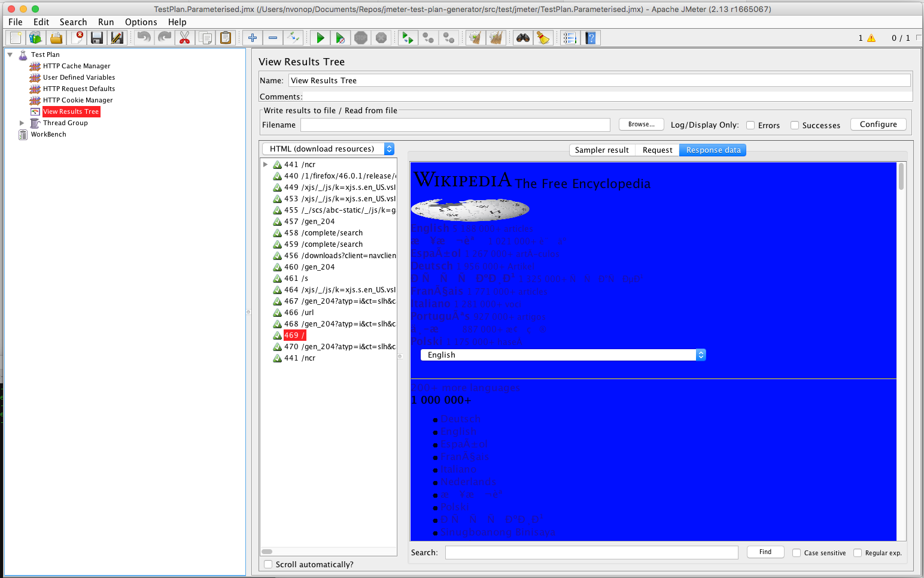
Task: Select User Defined Variables in tree
Action: coord(79,77)
